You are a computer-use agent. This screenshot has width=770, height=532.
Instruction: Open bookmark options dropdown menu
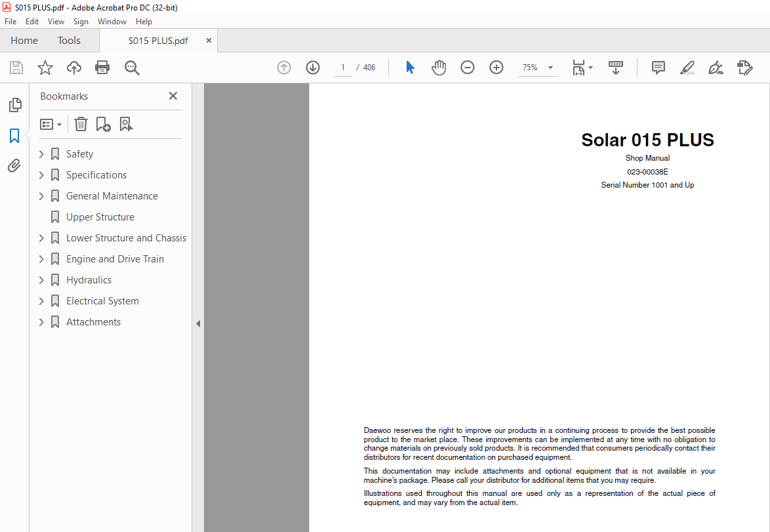pyautogui.click(x=51, y=124)
